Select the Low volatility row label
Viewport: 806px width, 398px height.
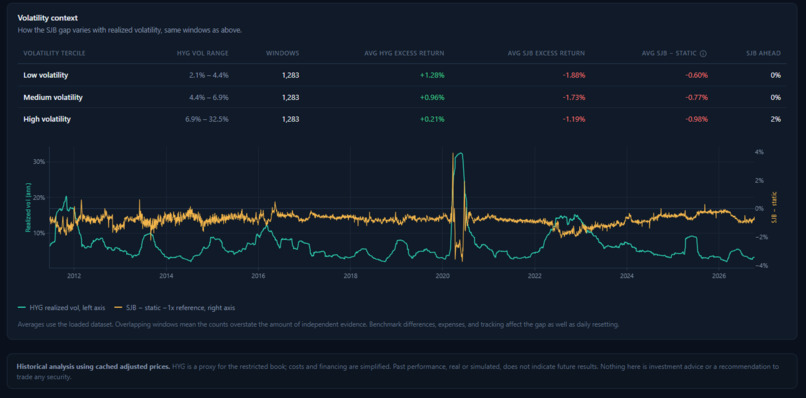(x=46, y=75)
